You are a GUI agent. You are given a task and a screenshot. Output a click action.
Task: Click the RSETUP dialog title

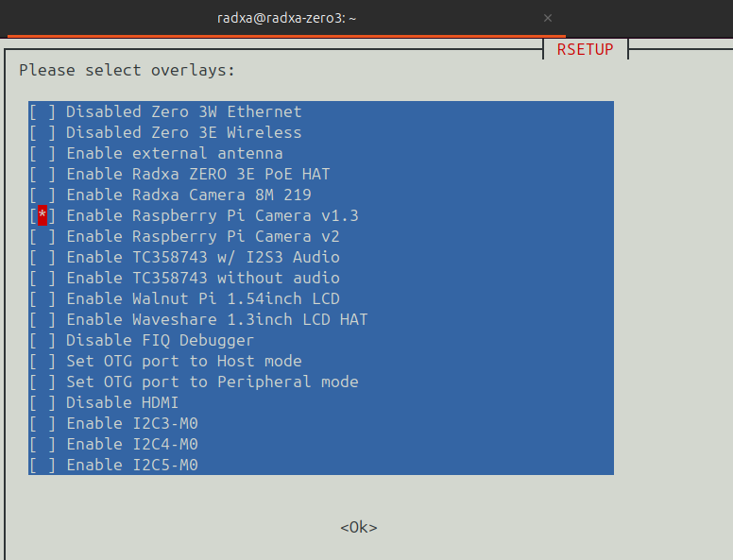pyautogui.click(x=585, y=49)
